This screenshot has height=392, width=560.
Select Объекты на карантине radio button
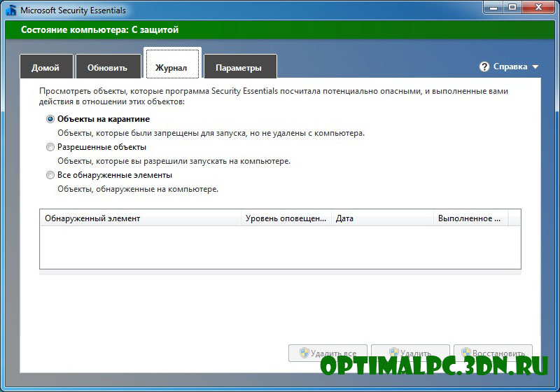50,119
